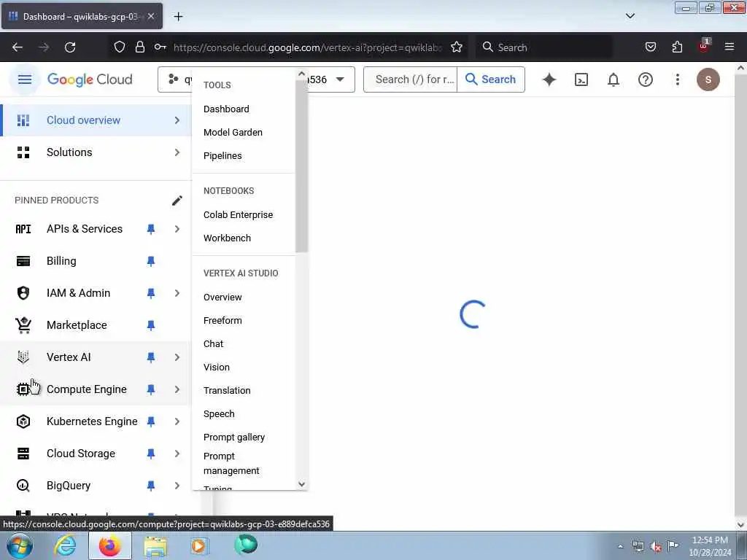
Task: Open Prompt gallery in the flyout
Action: coord(234,437)
